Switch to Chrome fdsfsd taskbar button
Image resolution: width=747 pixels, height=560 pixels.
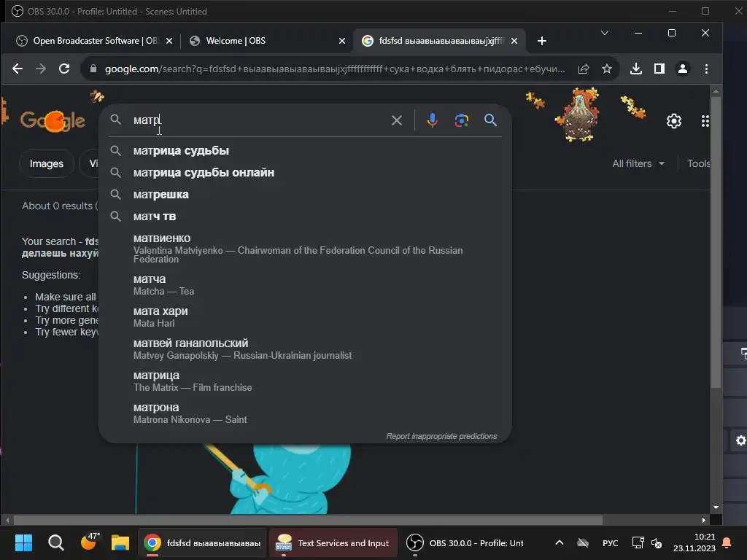click(x=203, y=542)
